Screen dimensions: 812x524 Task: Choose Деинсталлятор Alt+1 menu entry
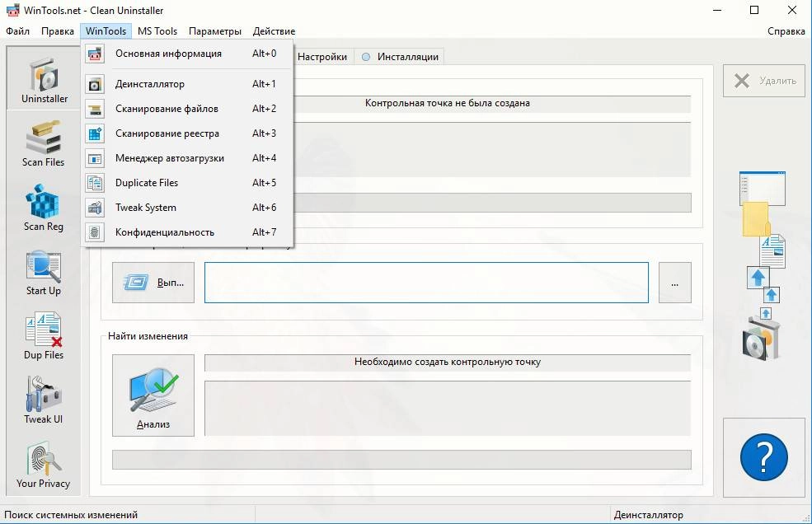pyautogui.click(x=187, y=84)
